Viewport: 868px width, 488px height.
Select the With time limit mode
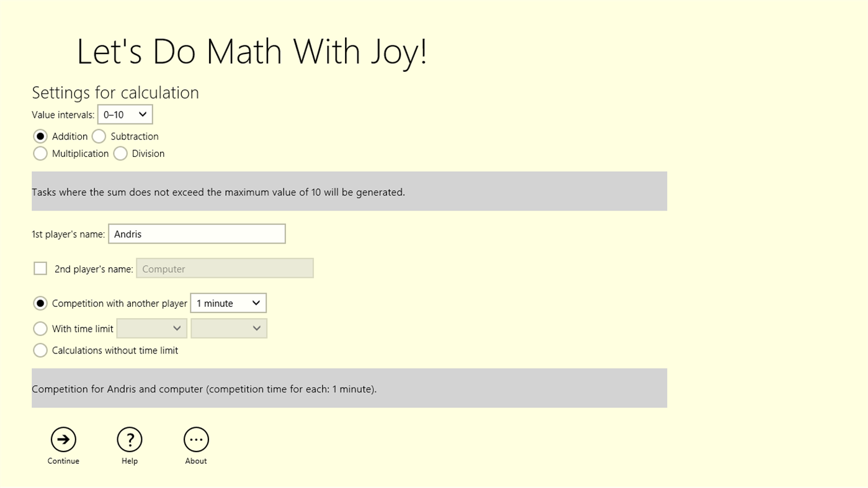40,329
